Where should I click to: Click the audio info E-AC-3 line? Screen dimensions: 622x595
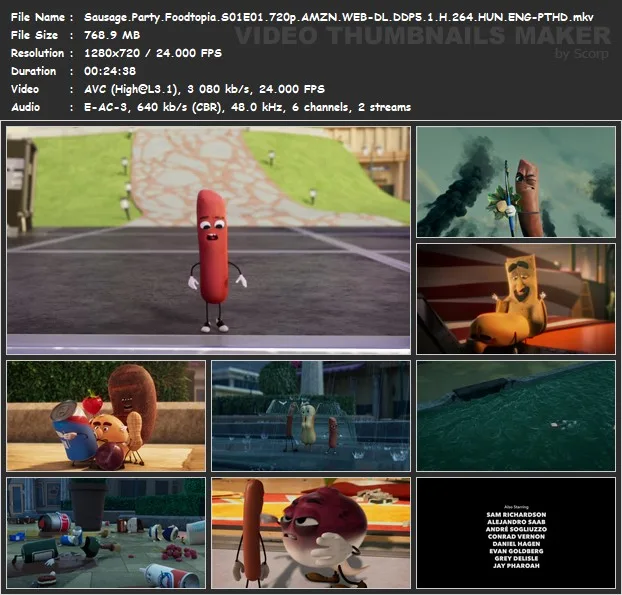coord(248,107)
